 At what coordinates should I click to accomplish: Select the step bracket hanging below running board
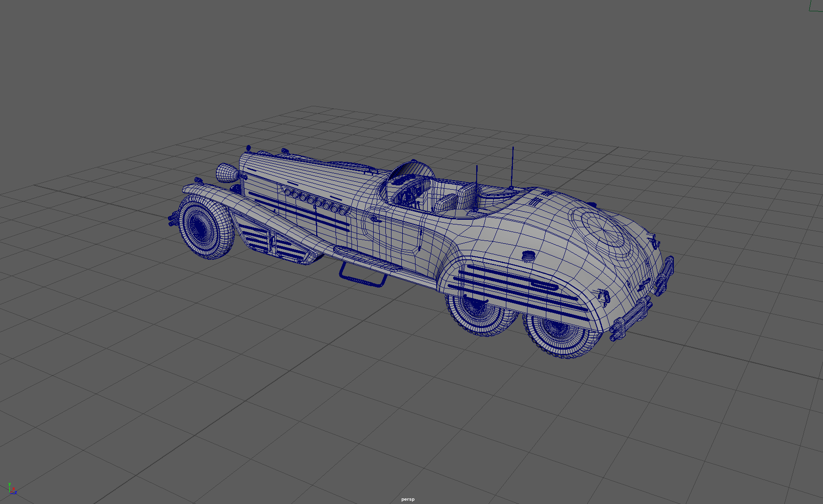[363, 274]
